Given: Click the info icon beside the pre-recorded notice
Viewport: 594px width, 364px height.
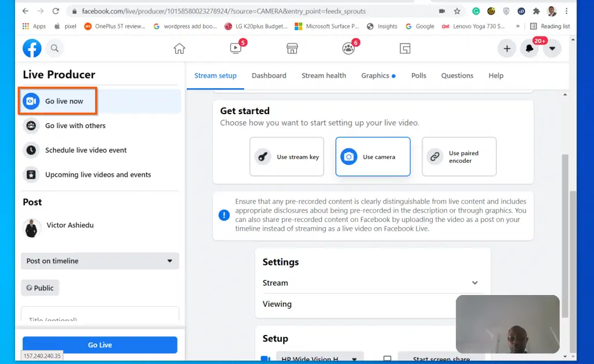Looking at the screenshot, I should coord(224,215).
